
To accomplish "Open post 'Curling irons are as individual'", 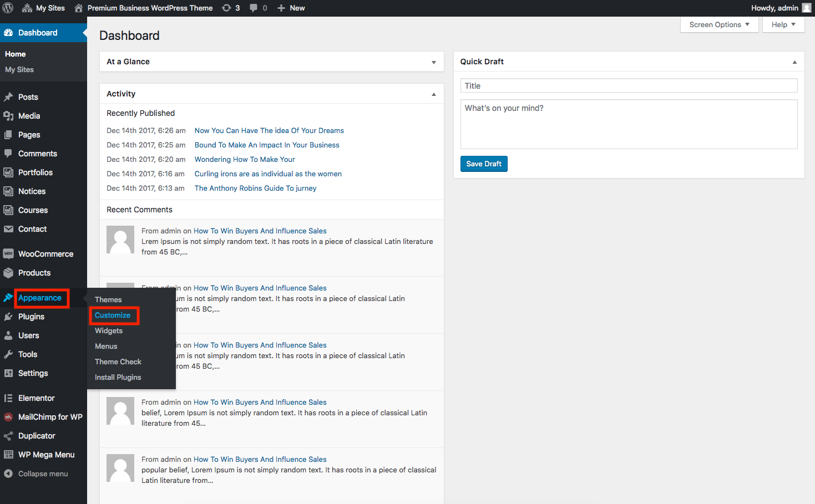I will [x=268, y=174].
